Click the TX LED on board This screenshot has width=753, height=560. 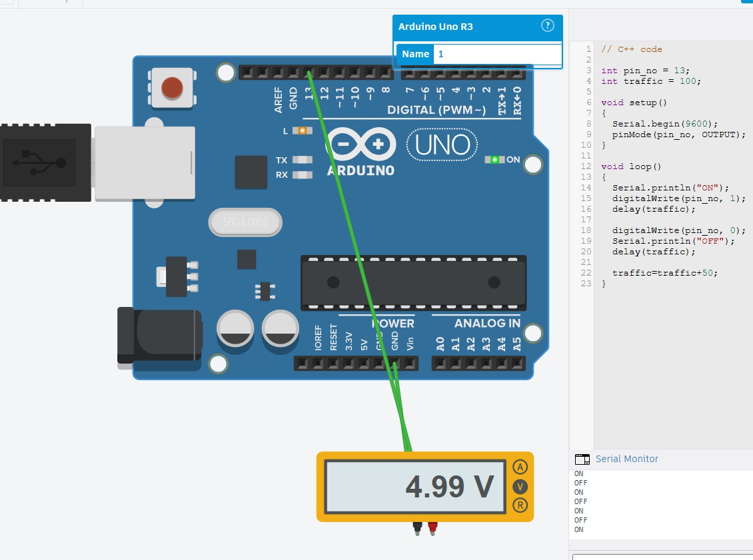[302, 160]
